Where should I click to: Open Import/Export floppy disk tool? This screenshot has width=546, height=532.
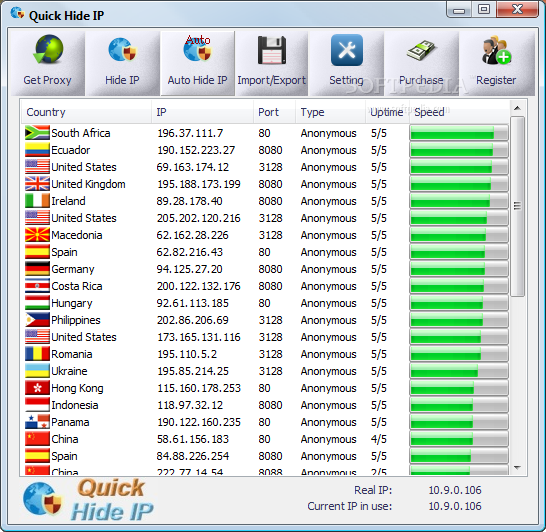pyautogui.click(x=272, y=63)
